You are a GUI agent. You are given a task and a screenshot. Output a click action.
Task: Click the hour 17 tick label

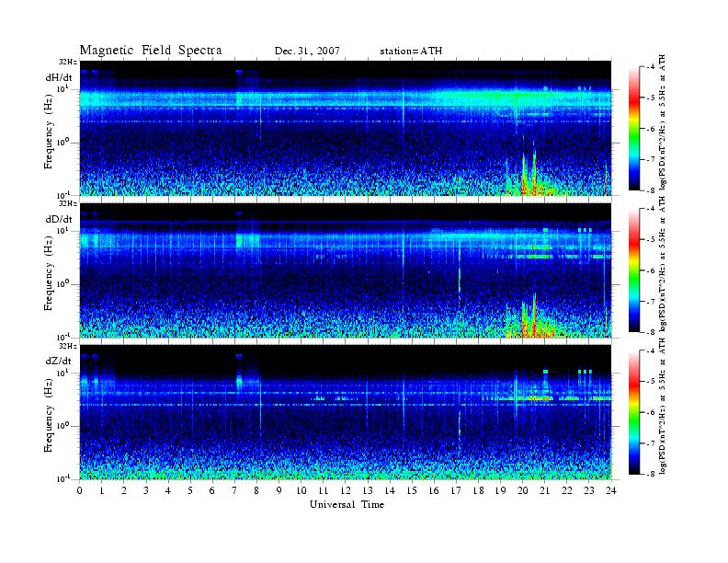coord(457,490)
